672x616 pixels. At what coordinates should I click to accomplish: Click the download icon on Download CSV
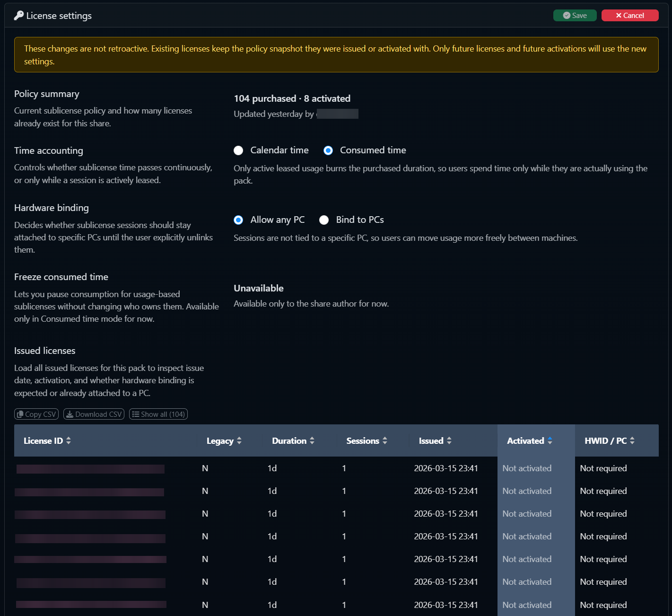pos(69,414)
